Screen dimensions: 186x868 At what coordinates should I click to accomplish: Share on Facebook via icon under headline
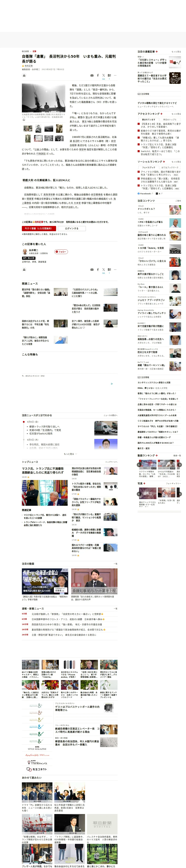pos(98,76)
